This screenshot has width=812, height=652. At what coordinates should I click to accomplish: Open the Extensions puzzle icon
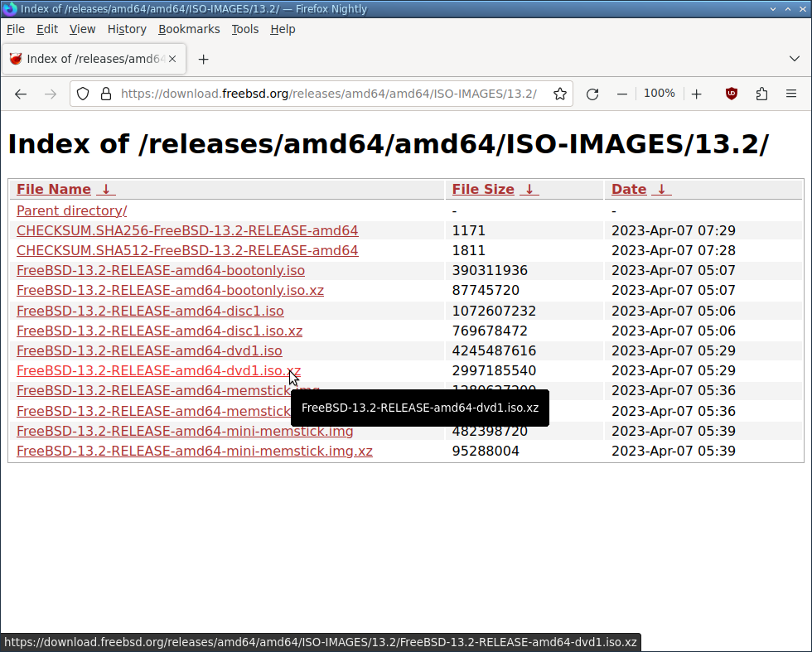[761, 94]
